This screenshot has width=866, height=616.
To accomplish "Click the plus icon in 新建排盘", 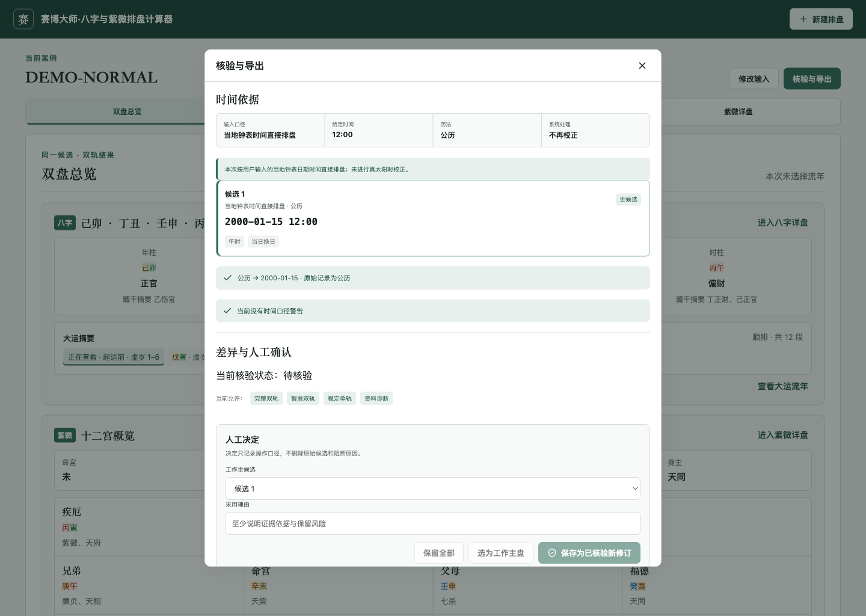I will [803, 19].
